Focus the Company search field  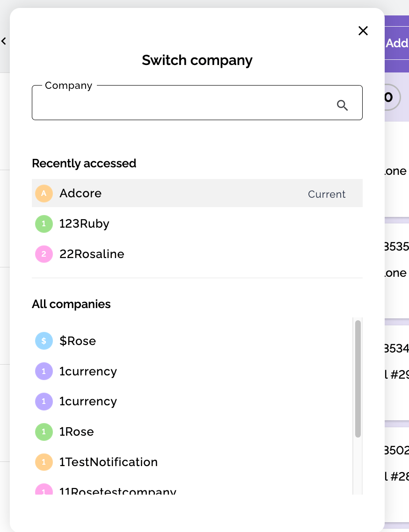(183, 104)
